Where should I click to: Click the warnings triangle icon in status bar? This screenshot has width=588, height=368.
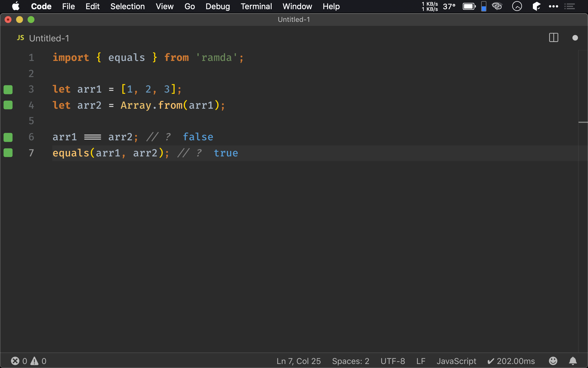pos(34,361)
